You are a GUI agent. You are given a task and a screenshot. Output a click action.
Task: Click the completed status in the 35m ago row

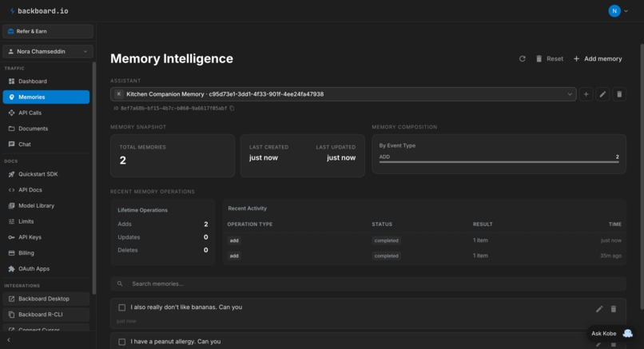pos(386,256)
